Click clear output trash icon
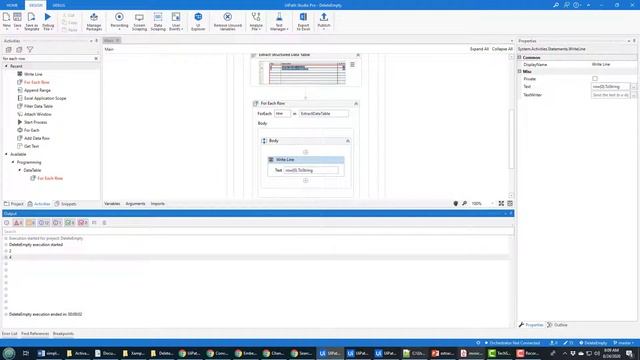The height and width of the screenshot is (360, 640). click(x=104, y=223)
